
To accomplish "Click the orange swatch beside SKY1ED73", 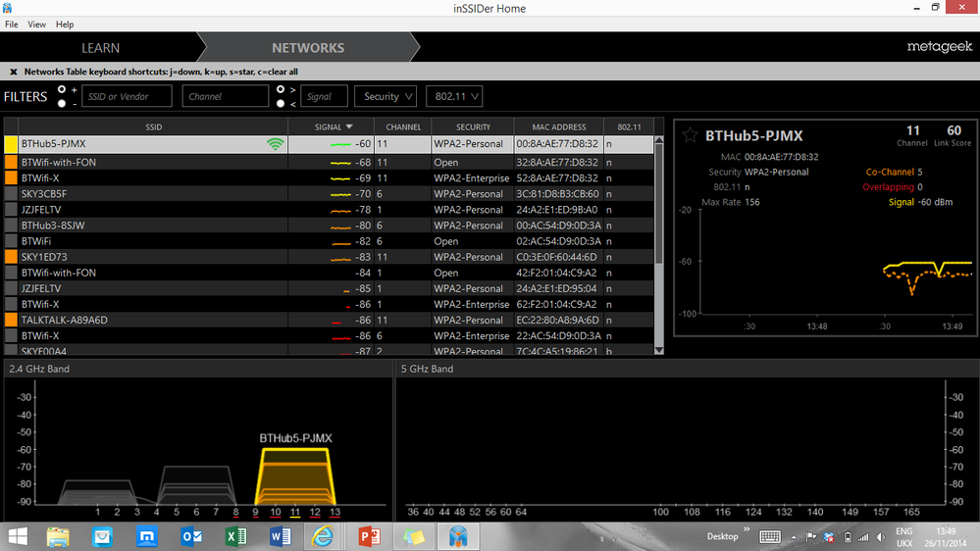I will pyautogui.click(x=11, y=257).
